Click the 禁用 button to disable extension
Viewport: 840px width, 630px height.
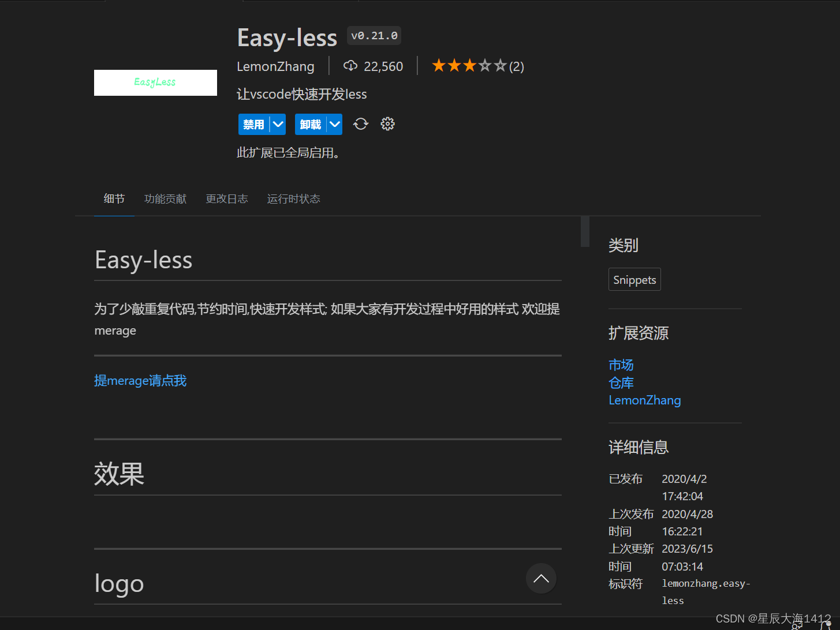point(253,123)
